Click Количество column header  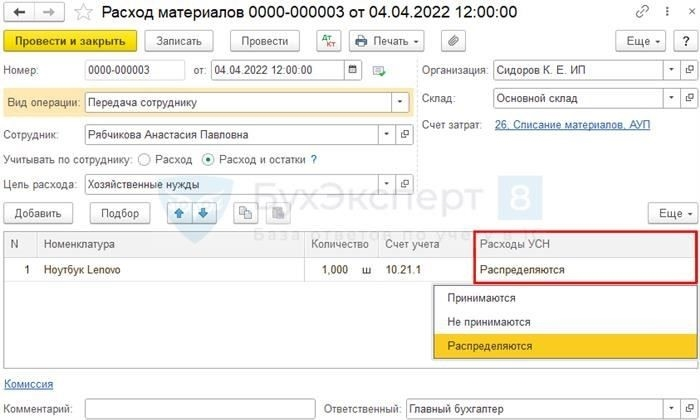tap(342, 244)
